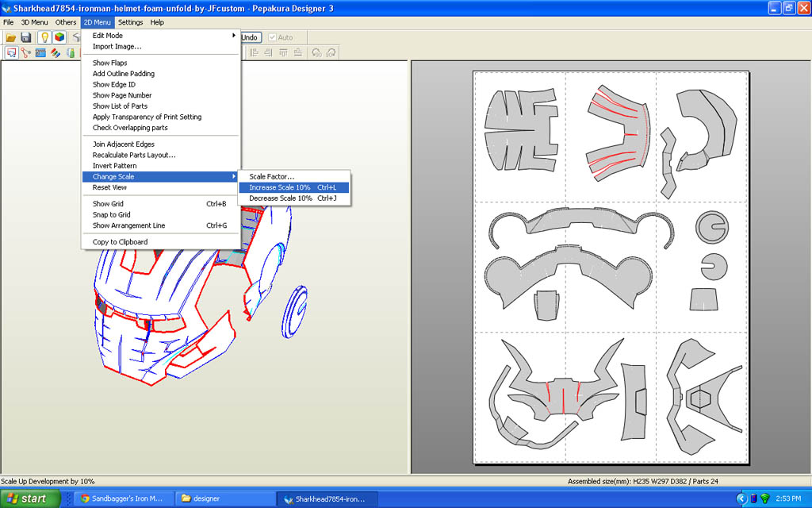Click the Undo button
Viewport: 812px width, 508px height.
251,37
